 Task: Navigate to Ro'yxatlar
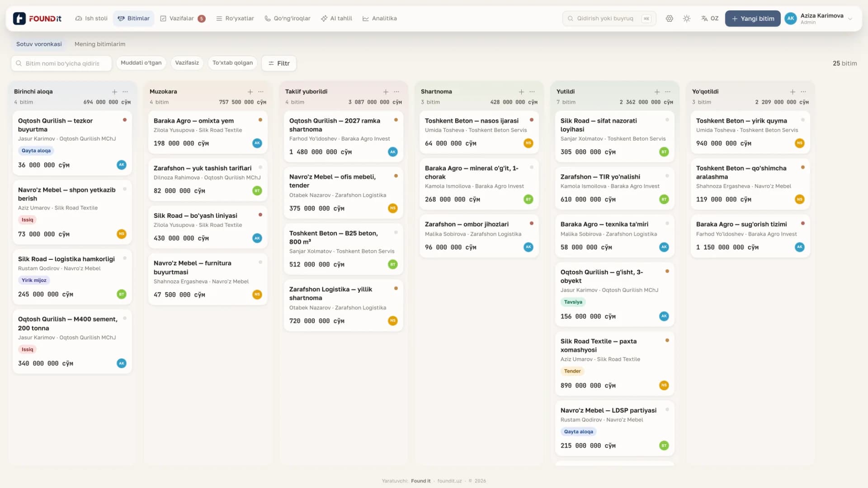[x=235, y=19]
